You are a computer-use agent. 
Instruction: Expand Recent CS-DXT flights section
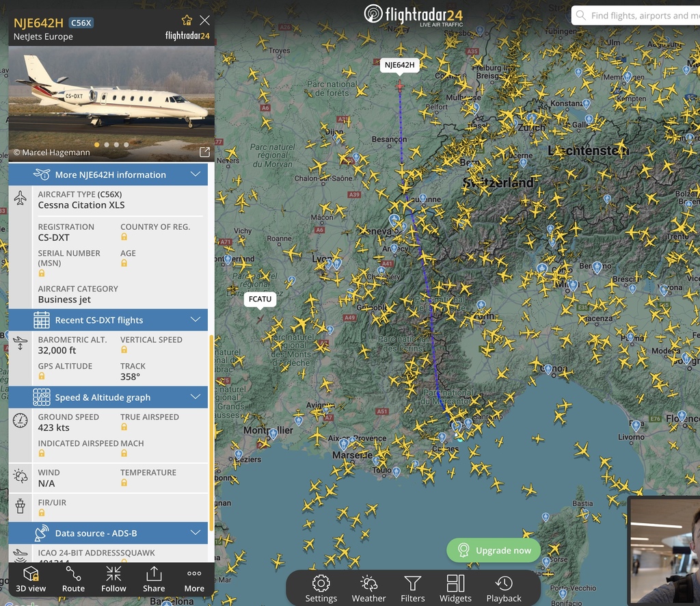point(108,319)
